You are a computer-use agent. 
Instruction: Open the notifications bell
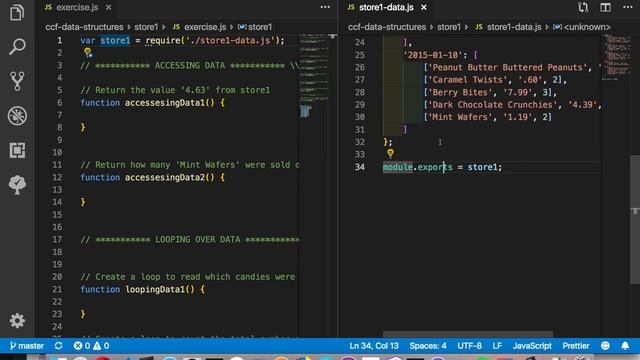click(x=625, y=346)
